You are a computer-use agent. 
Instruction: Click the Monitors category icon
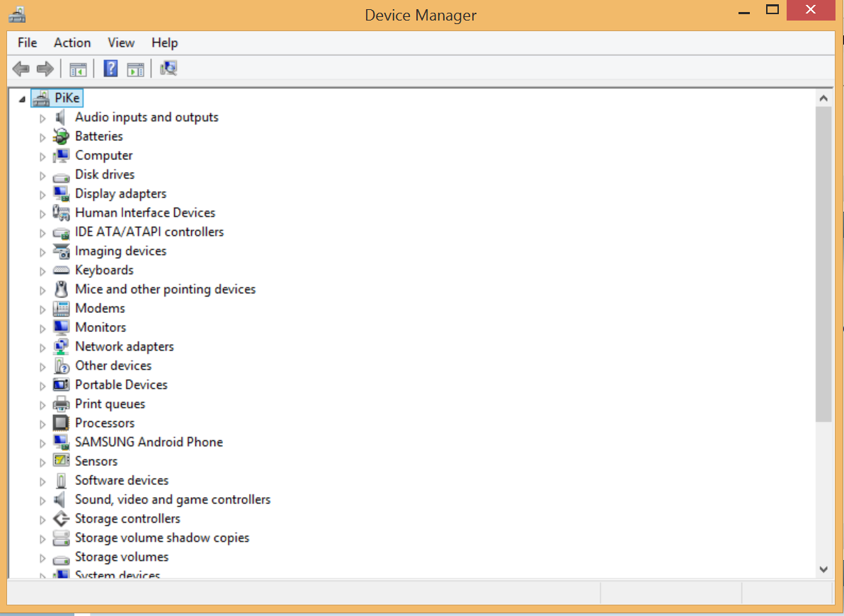61,327
